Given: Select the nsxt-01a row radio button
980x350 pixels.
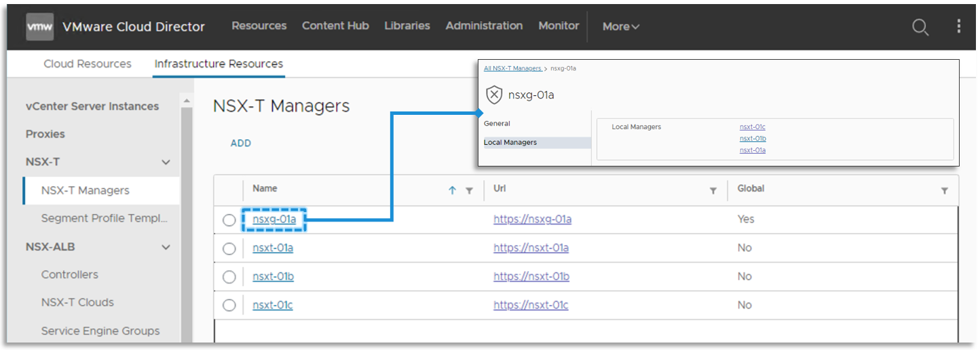Looking at the screenshot, I should point(229,249).
